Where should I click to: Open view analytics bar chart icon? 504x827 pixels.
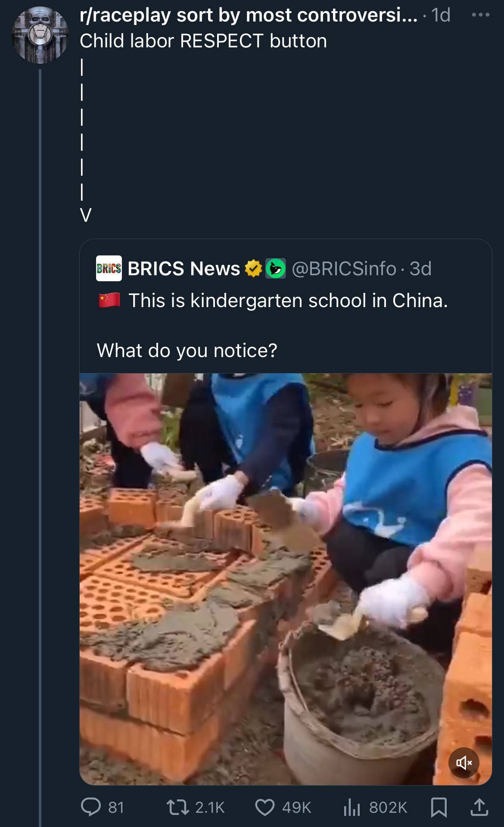[352, 807]
